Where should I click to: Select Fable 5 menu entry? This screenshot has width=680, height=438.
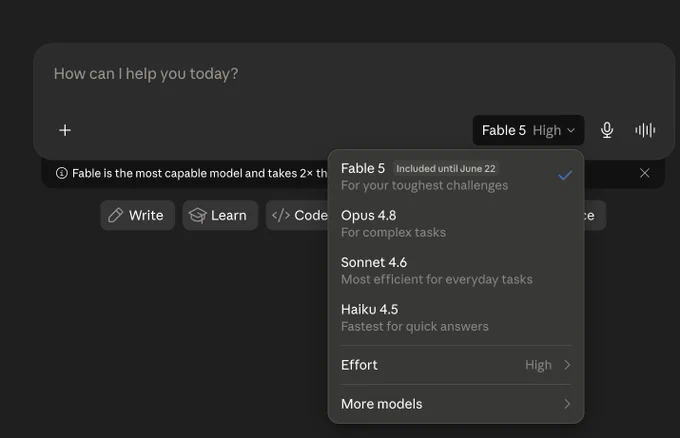pyautogui.click(x=456, y=177)
